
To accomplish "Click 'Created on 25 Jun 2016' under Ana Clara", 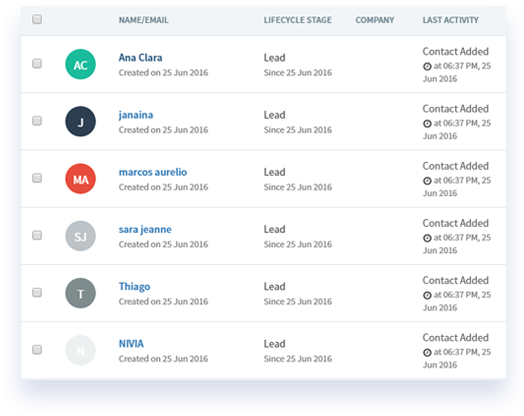I will [163, 73].
